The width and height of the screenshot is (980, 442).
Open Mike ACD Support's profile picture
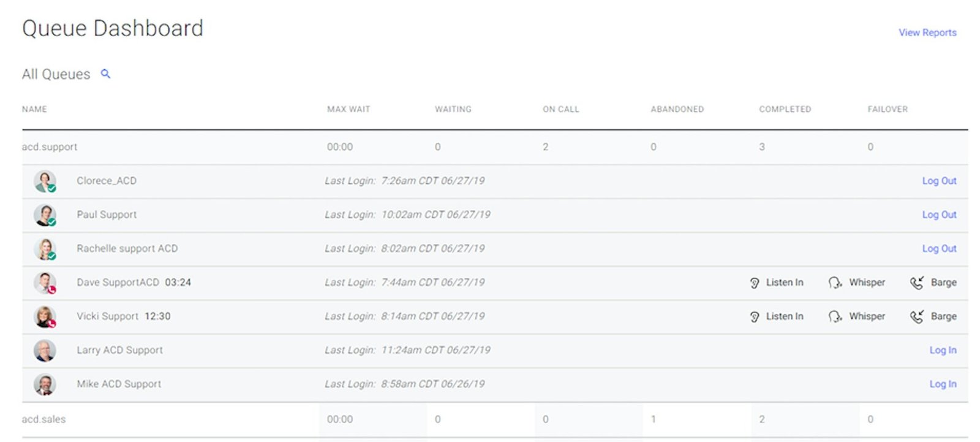click(45, 384)
